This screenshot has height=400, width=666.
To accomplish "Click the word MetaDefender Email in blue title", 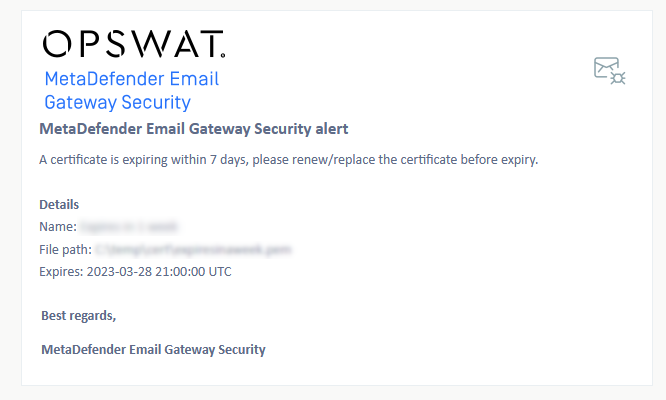I will [132, 79].
